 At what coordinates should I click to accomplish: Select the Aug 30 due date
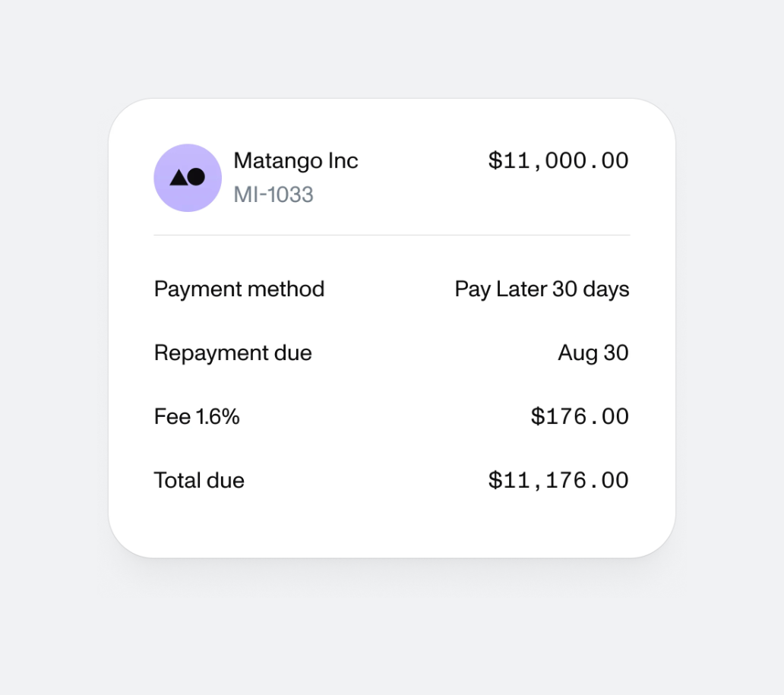coord(593,352)
